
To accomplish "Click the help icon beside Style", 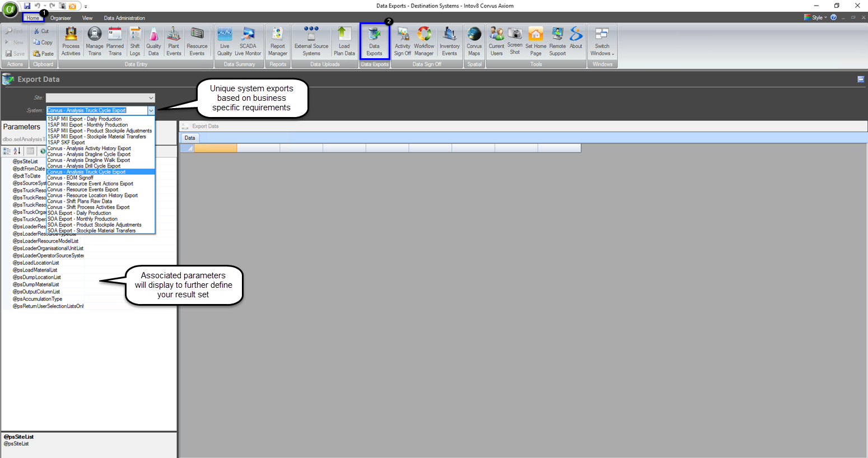I will tap(833, 17).
